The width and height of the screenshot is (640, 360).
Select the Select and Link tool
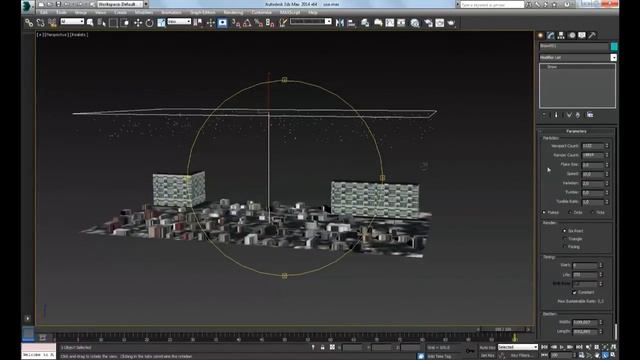pyautogui.click(x=29, y=23)
